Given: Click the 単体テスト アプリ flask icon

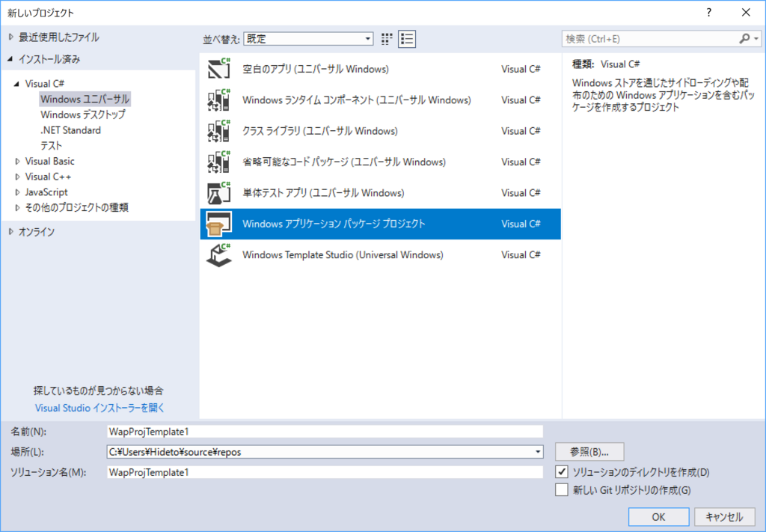Looking at the screenshot, I should point(218,193).
